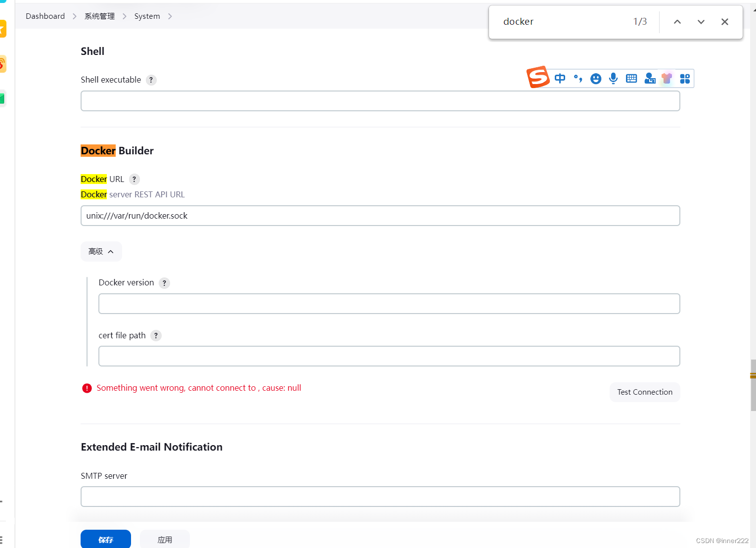
Task: Click the Docker URL field with unix:///var/run/docker.sock
Action: coord(380,216)
